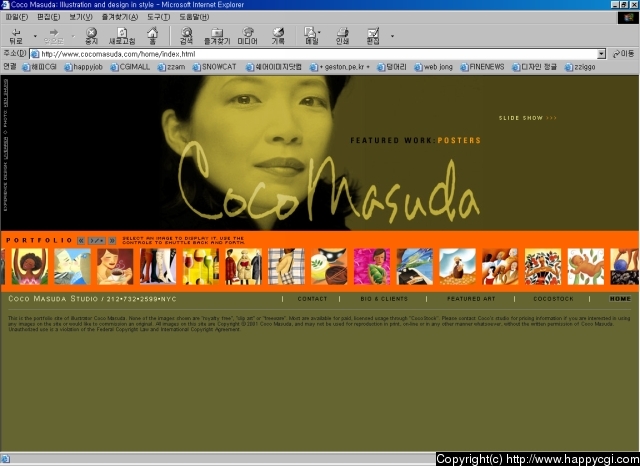Click the SLIDE SHOW link
Screen dimensions: 640x466
(527, 118)
